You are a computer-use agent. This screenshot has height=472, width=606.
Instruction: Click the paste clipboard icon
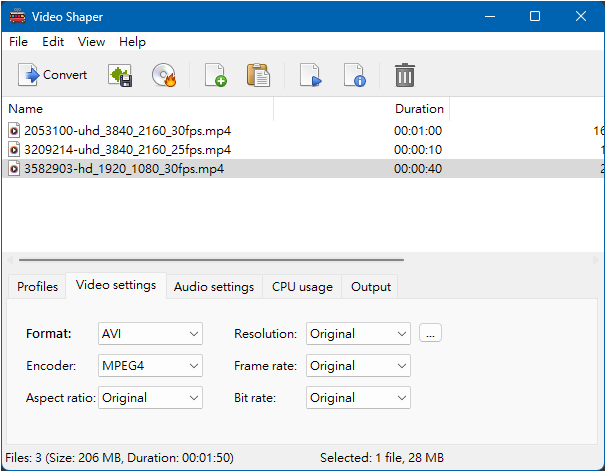click(258, 75)
